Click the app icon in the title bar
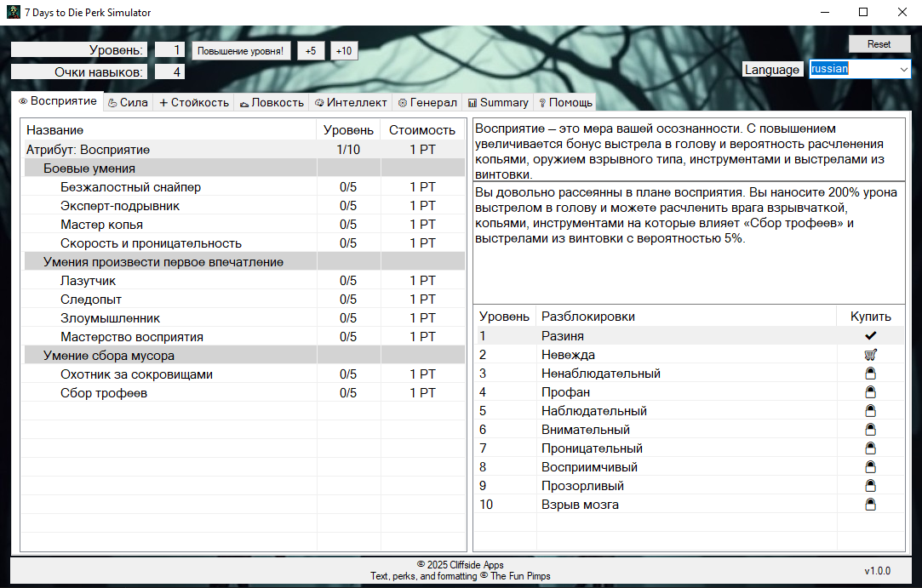This screenshot has height=588, width=922. [13, 13]
